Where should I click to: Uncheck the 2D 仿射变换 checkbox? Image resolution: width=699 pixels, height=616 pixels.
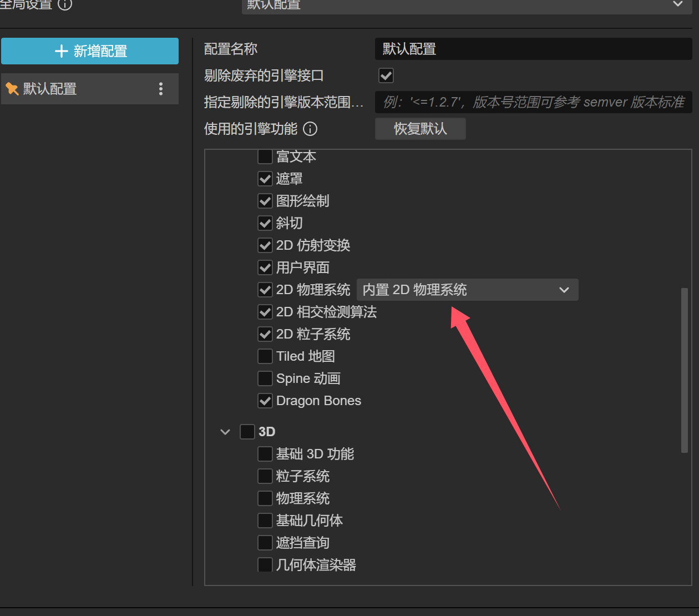coord(265,245)
